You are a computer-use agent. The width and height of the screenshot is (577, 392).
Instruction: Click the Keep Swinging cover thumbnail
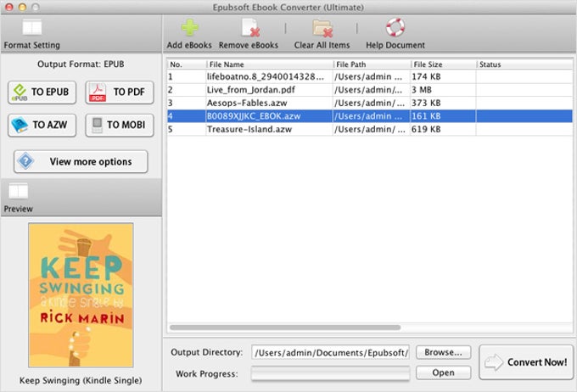coord(81,294)
